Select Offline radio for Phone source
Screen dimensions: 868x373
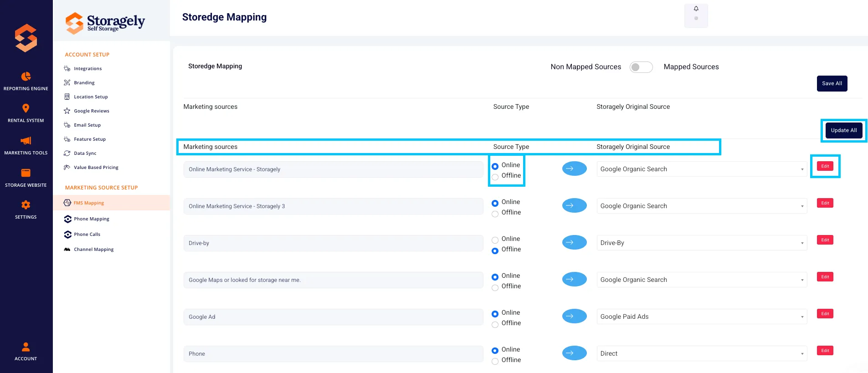pyautogui.click(x=495, y=362)
